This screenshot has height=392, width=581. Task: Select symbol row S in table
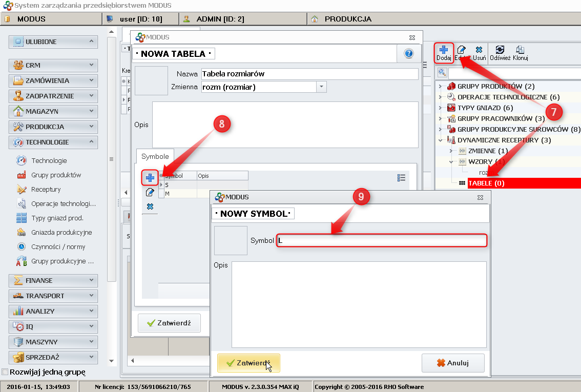(203, 184)
